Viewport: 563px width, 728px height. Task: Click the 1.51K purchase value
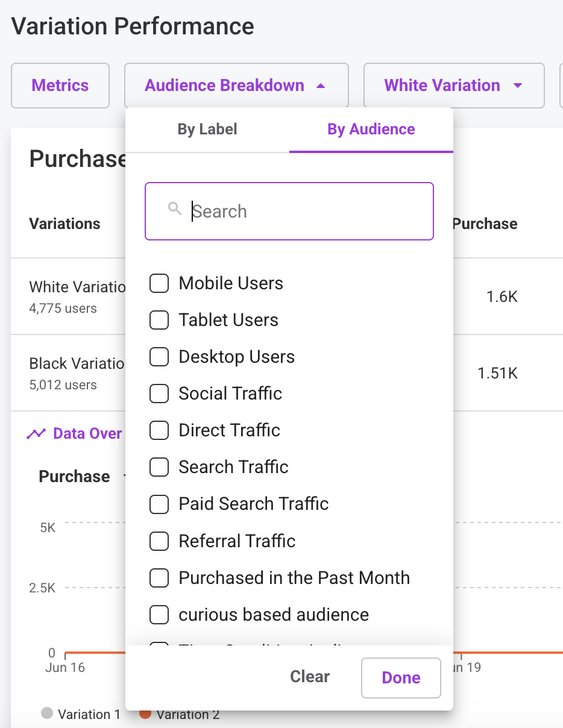(x=497, y=373)
